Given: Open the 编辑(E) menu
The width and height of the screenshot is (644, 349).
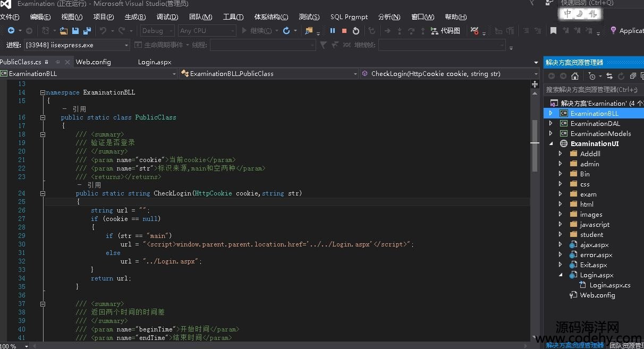Looking at the screenshot, I should pyautogui.click(x=40, y=17).
